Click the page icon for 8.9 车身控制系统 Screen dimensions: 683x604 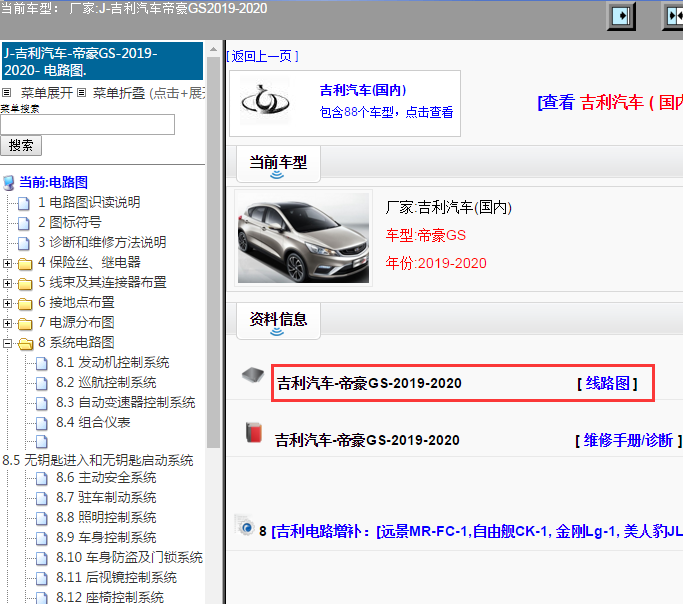pyautogui.click(x=42, y=538)
